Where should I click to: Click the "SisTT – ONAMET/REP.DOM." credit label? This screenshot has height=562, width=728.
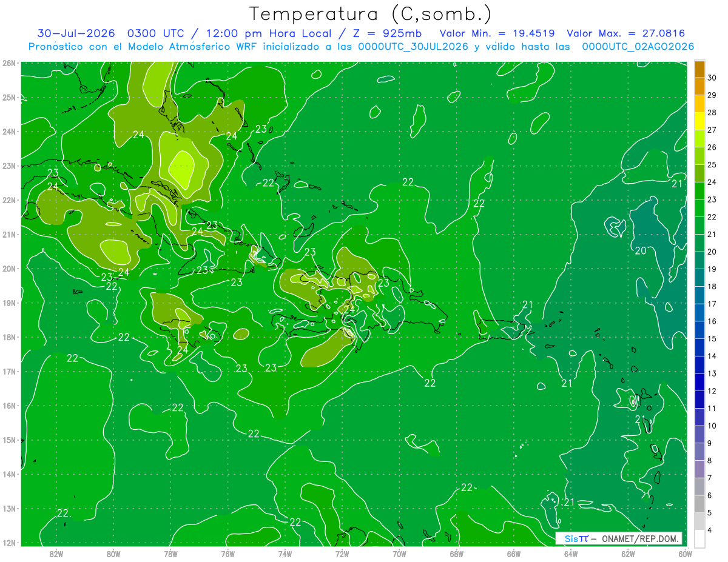(x=619, y=538)
